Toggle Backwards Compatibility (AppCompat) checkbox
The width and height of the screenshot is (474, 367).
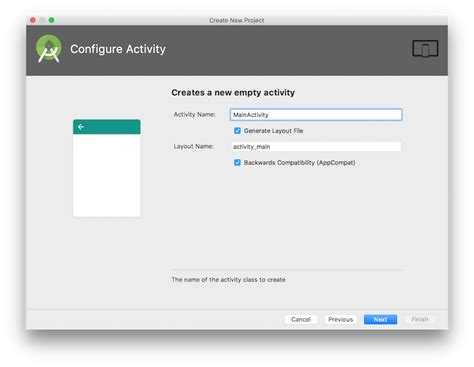(x=237, y=163)
